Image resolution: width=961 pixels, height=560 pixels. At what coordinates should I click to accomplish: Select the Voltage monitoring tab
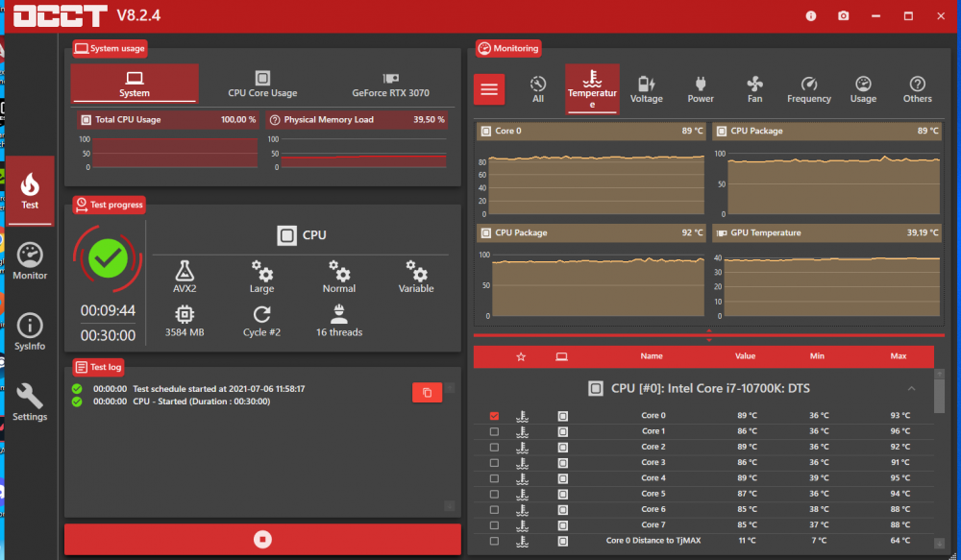646,89
